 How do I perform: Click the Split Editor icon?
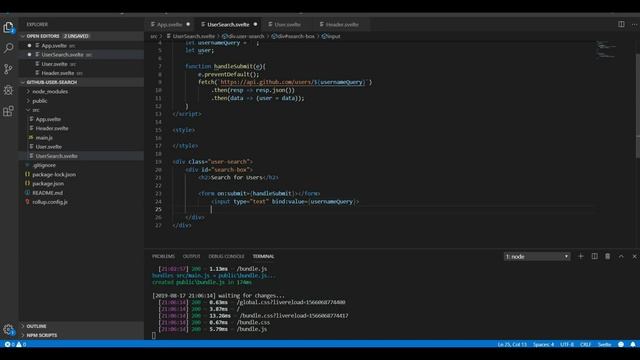[621, 24]
